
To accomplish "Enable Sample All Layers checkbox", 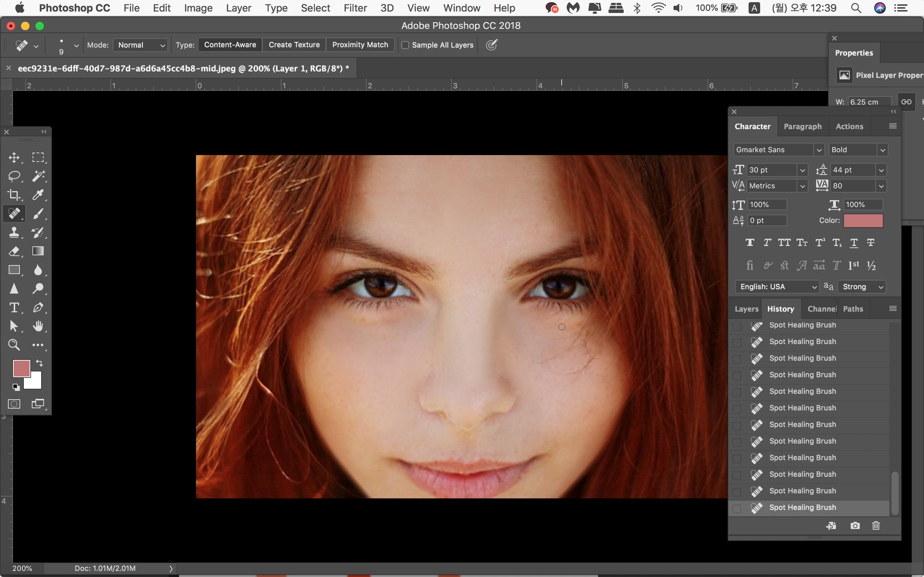I will 405,45.
